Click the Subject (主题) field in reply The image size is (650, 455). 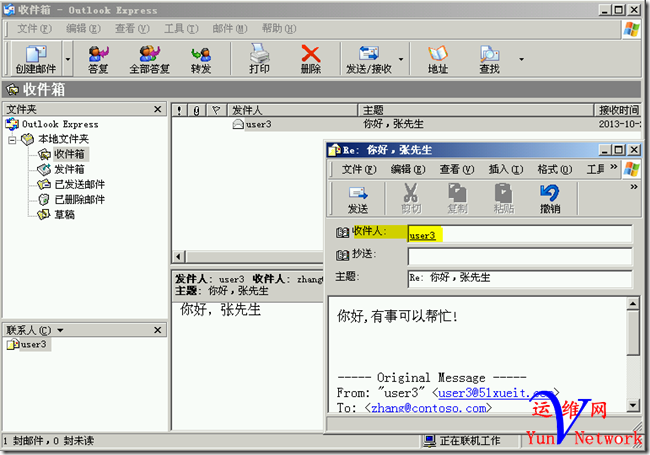[520, 278]
